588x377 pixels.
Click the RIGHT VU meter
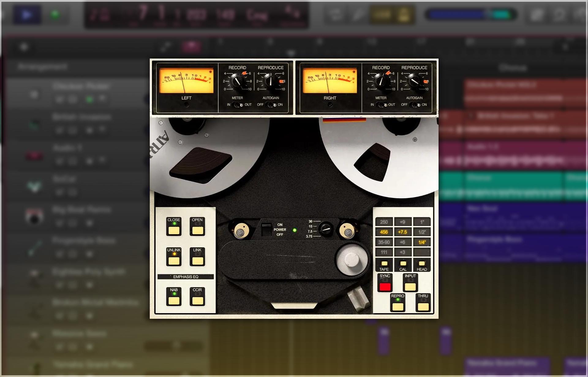tap(330, 81)
